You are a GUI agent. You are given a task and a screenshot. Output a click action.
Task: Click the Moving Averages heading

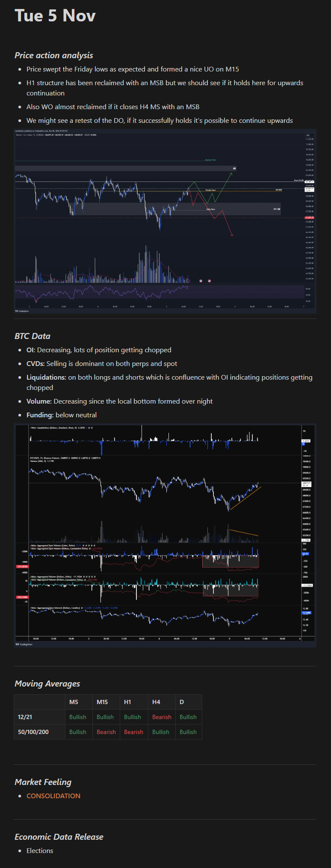coord(47,684)
